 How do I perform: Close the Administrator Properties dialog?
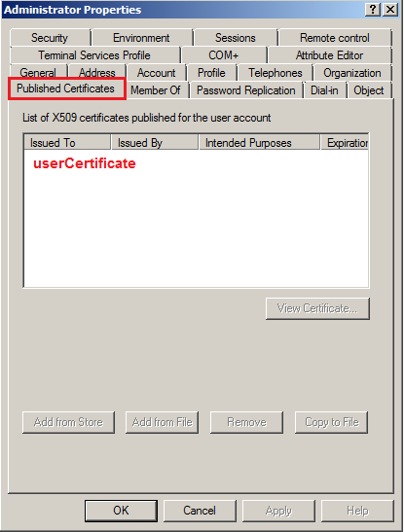click(x=390, y=10)
